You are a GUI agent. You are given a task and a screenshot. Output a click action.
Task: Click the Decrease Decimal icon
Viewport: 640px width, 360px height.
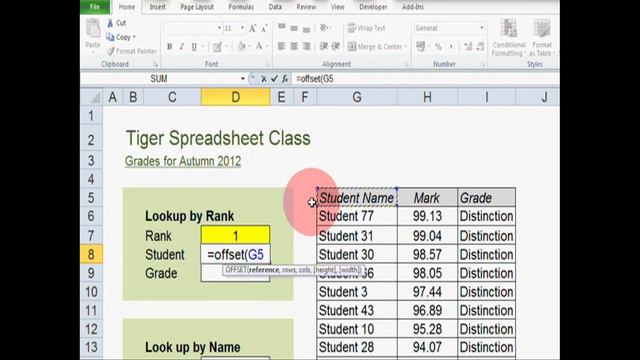(x=480, y=47)
